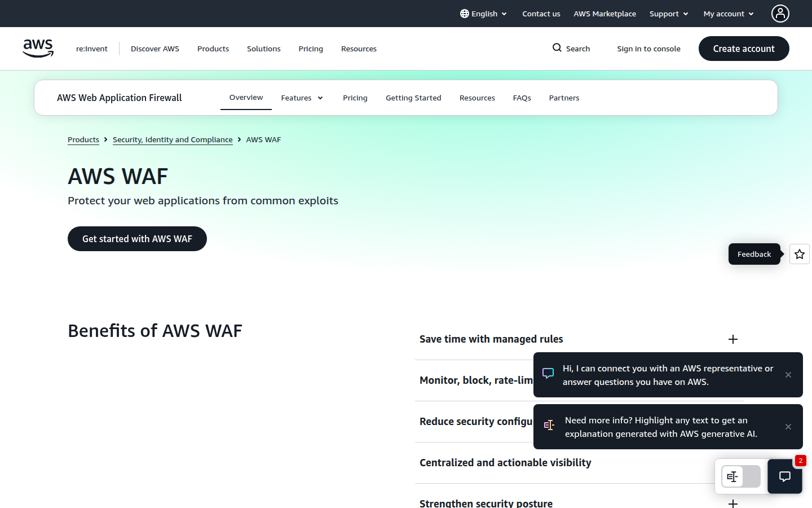Click the AWS WAF breadcrumb text
812x508 pixels.
click(263, 139)
